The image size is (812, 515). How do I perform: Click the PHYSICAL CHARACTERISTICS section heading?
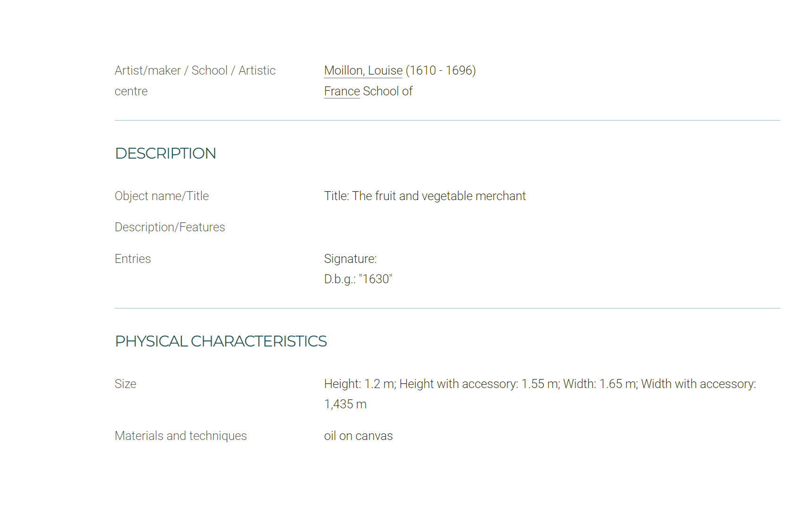tap(221, 341)
